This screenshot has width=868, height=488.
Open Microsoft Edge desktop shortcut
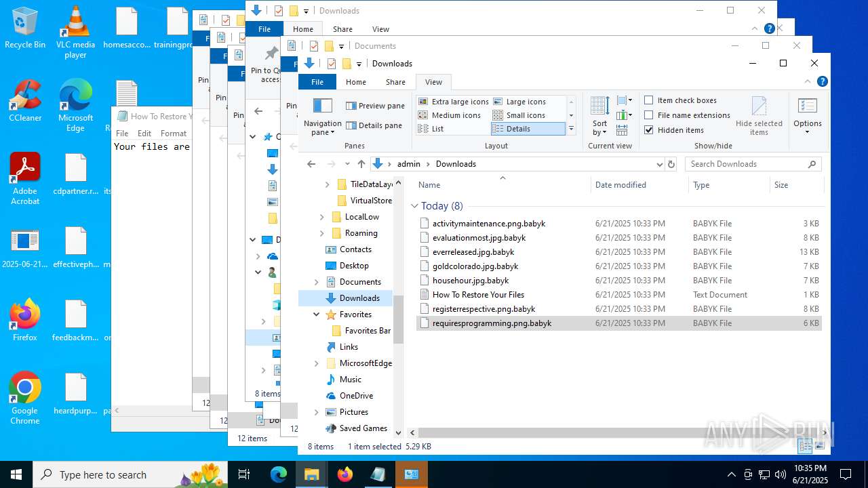click(75, 106)
